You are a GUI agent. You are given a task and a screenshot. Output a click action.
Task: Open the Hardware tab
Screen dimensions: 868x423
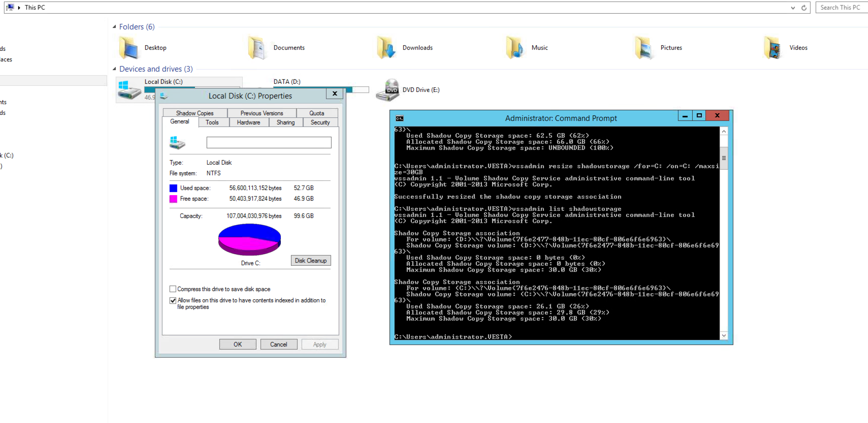click(x=249, y=123)
